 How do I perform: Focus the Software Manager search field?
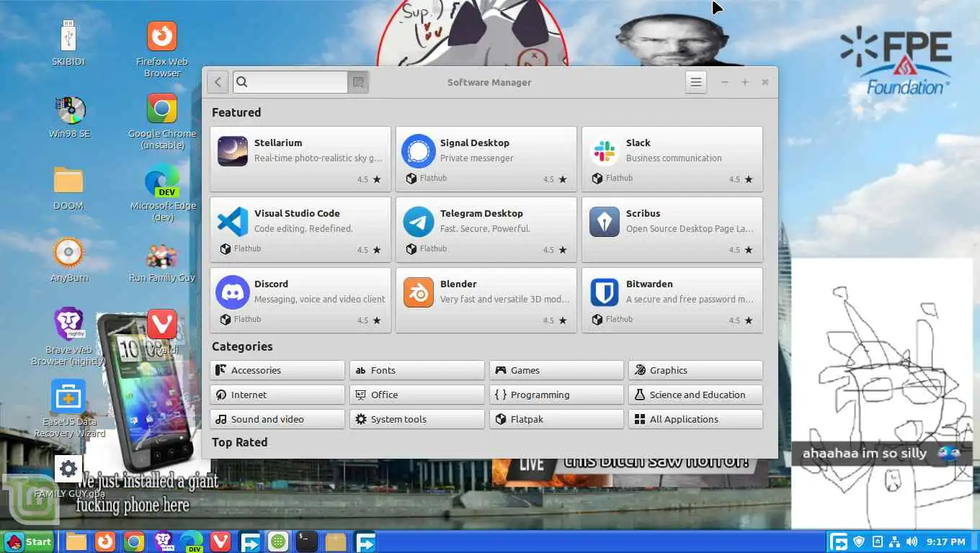point(290,82)
